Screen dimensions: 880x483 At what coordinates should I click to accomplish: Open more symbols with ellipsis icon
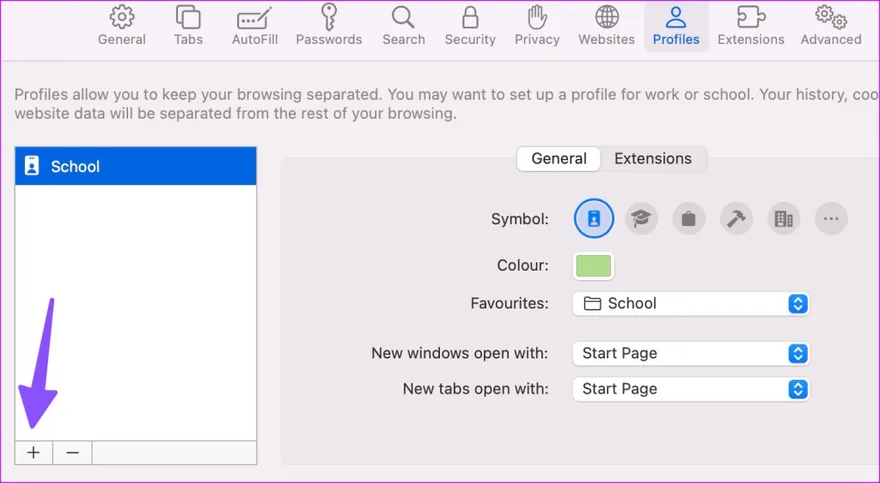tap(831, 219)
